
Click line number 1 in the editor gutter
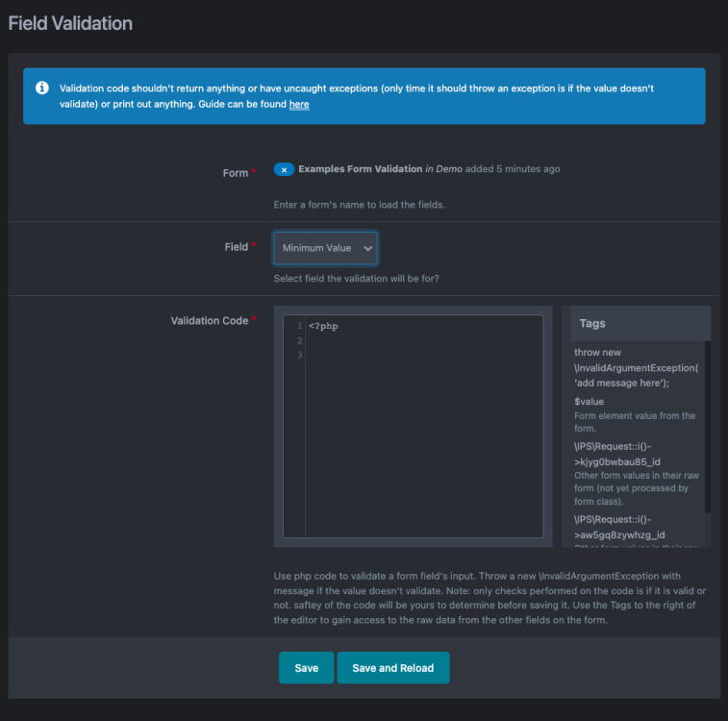pos(300,326)
